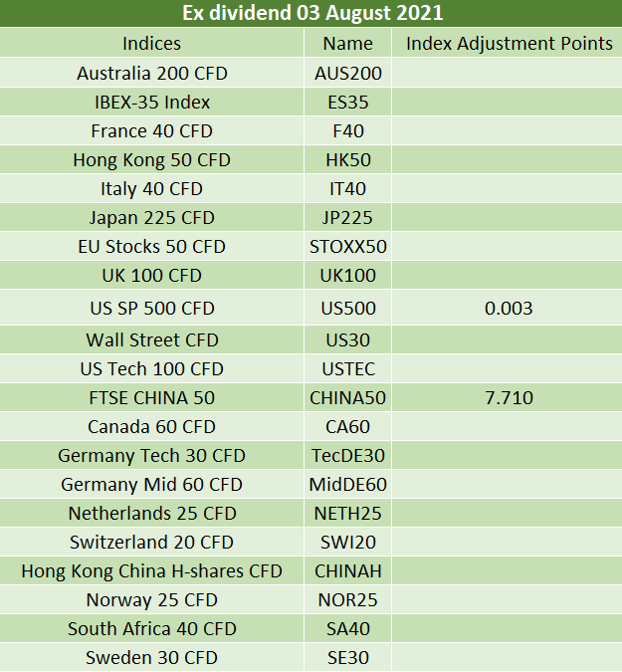Select the Australia 200 CFD cell
Screen dimensions: 622x672
(151, 73)
